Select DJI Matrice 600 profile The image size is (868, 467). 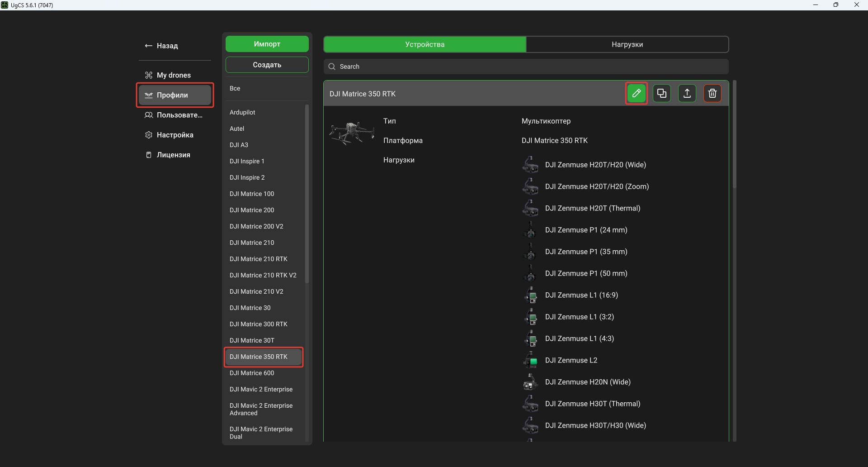point(264,373)
